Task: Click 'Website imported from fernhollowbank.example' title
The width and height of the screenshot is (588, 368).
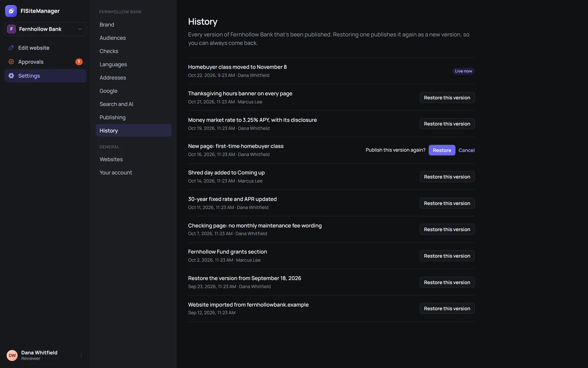Action: 248,305
